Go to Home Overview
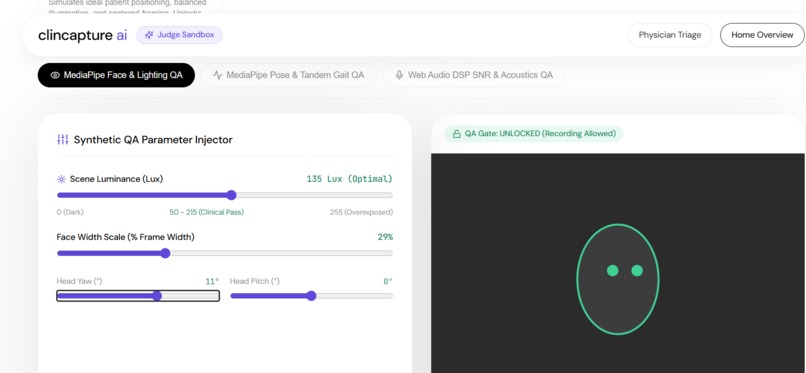 point(762,35)
